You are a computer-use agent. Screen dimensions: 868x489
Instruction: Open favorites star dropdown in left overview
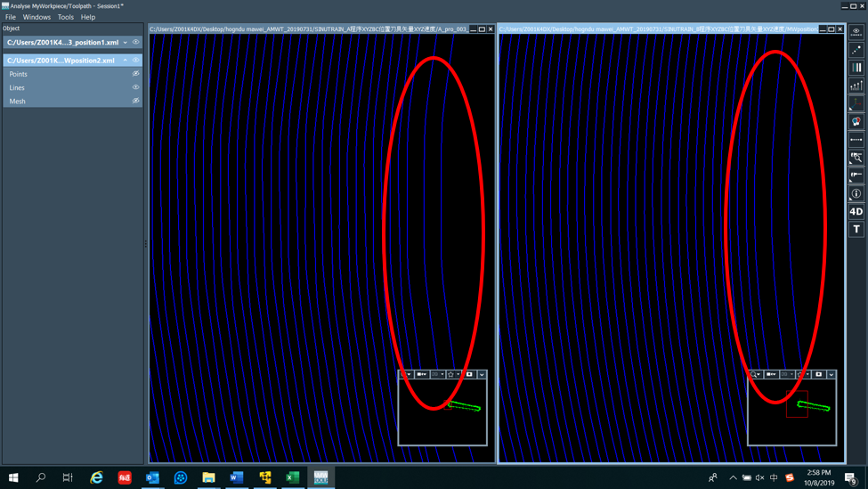pos(453,374)
